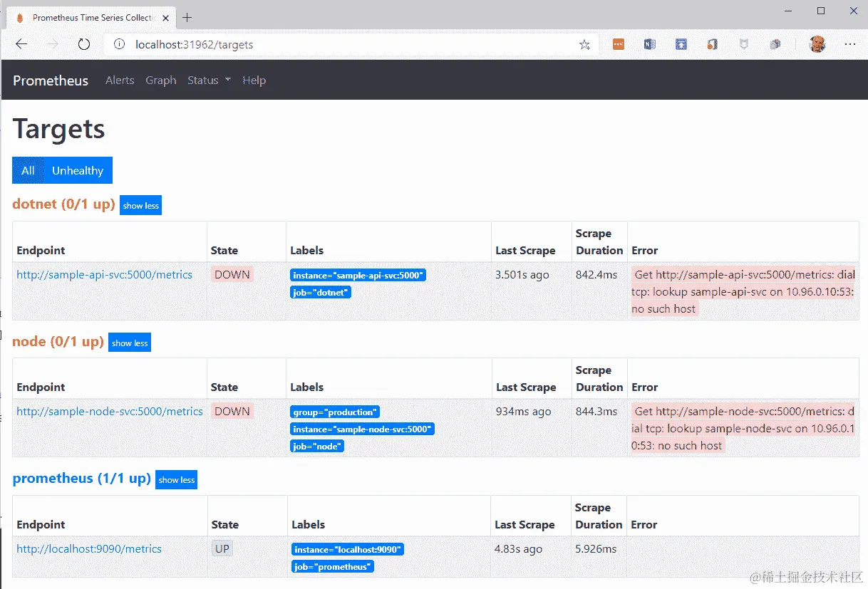This screenshot has height=589, width=868.
Task: Open the OneNote clipper extension icon
Action: point(649,44)
